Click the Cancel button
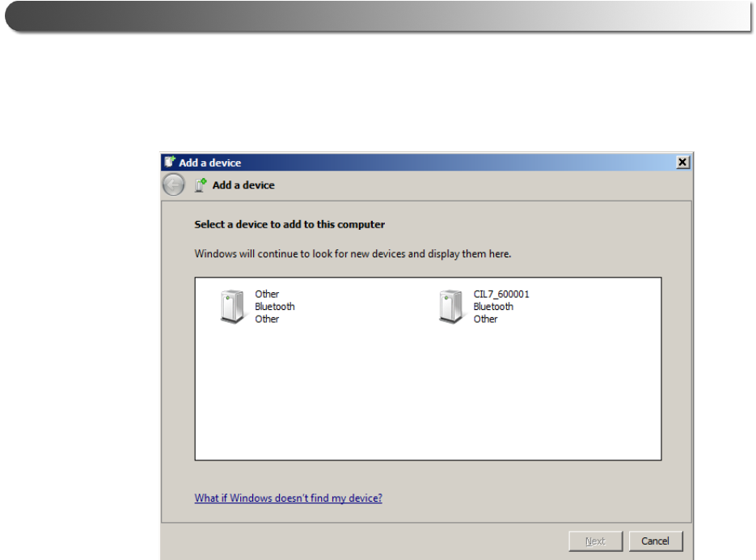756x560 pixels. pos(656,541)
